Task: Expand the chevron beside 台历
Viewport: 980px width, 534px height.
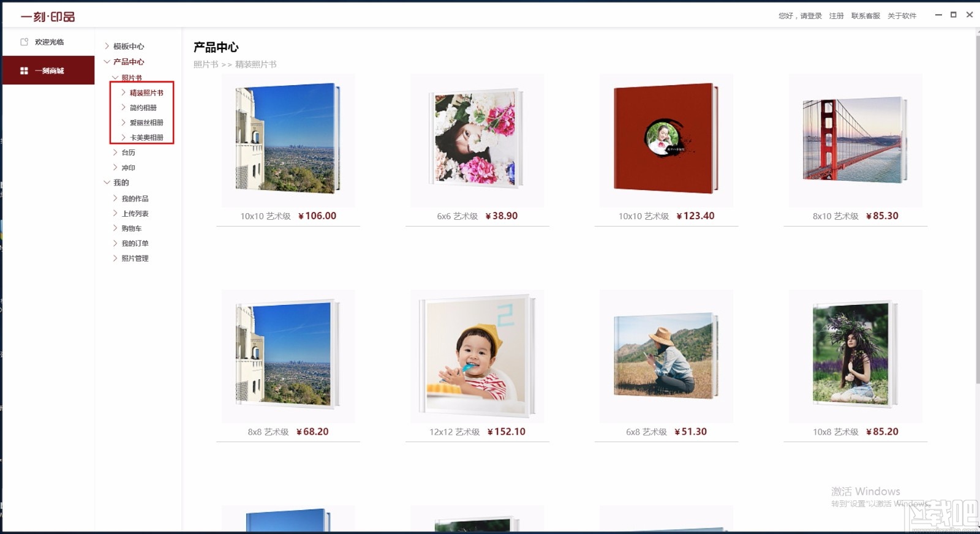Action: coord(115,152)
